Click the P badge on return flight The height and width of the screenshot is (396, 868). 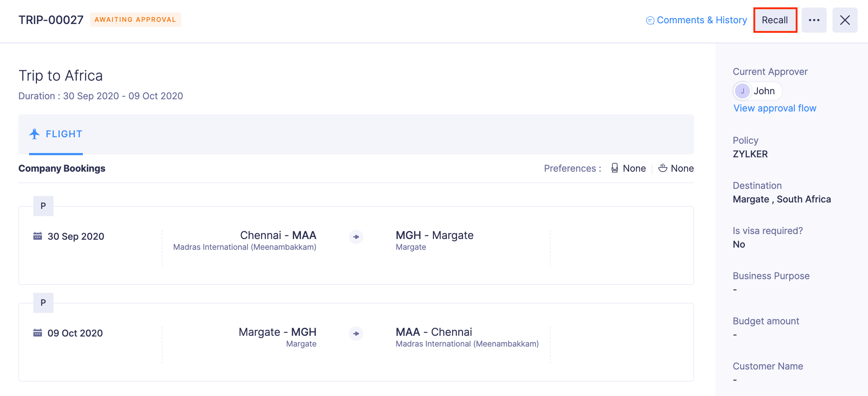(43, 303)
